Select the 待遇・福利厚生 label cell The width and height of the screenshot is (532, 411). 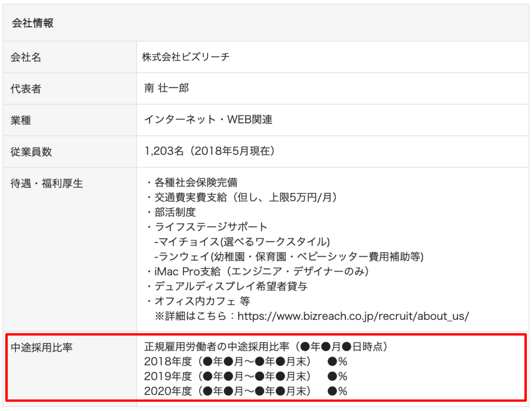70,249
